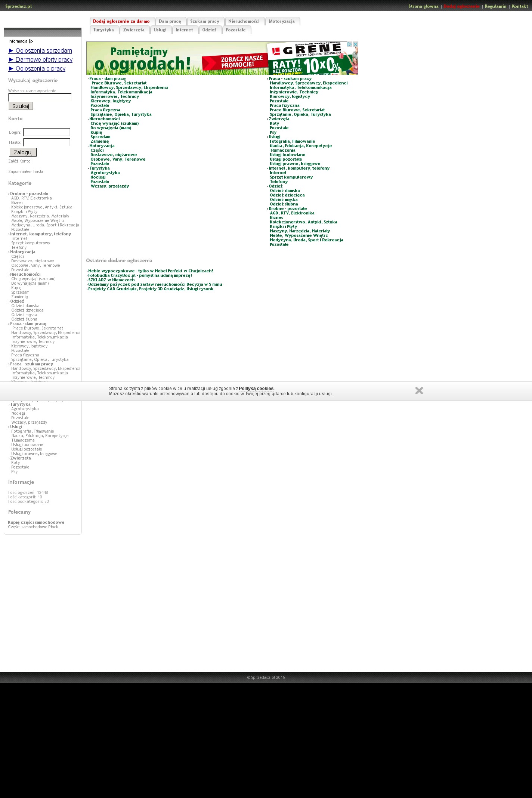532x798 pixels.
Task: Open the 'Polityką cookies' link
Action: [x=256, y=389]
